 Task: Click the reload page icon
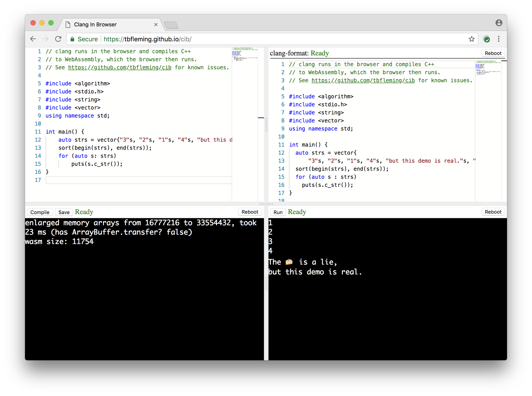pos(58,39)
